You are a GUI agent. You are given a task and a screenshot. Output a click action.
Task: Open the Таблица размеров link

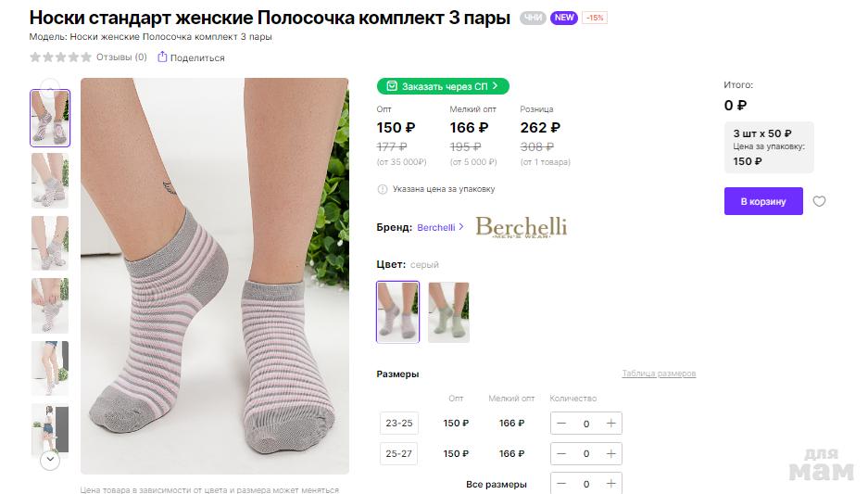pos(658,374)
